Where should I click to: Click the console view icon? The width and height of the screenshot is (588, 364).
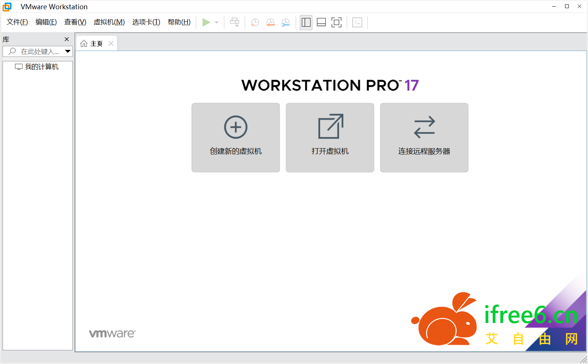click(357, 23)
